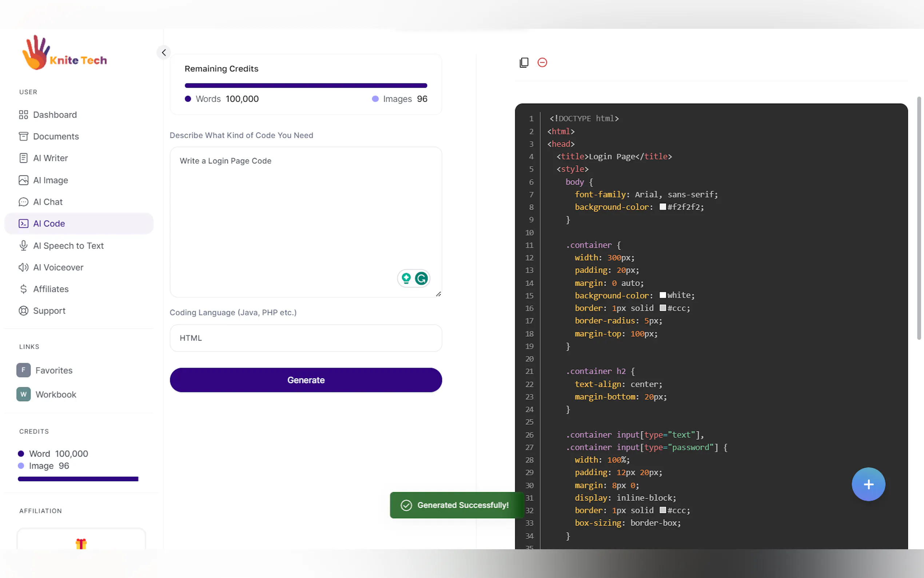Open Favorites link
This screenshot has height=578, width=924.
click(x=53, y=371)
